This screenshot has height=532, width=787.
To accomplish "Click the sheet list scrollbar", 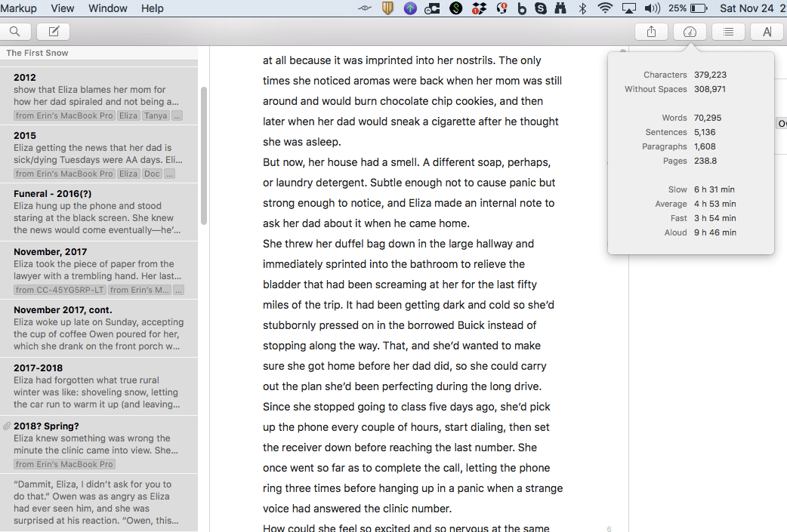I will (x=203, y=155).
